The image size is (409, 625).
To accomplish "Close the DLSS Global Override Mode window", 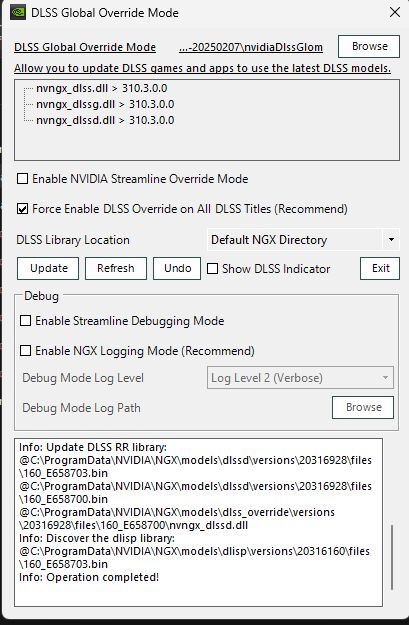I will coord(395,12).
